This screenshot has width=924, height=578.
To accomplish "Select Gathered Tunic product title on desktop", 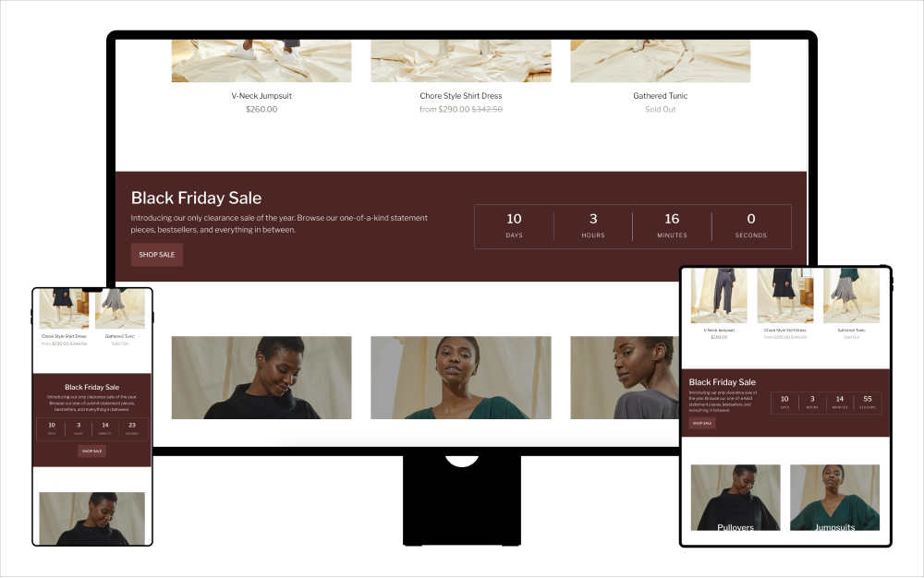I will coord(660,96).
